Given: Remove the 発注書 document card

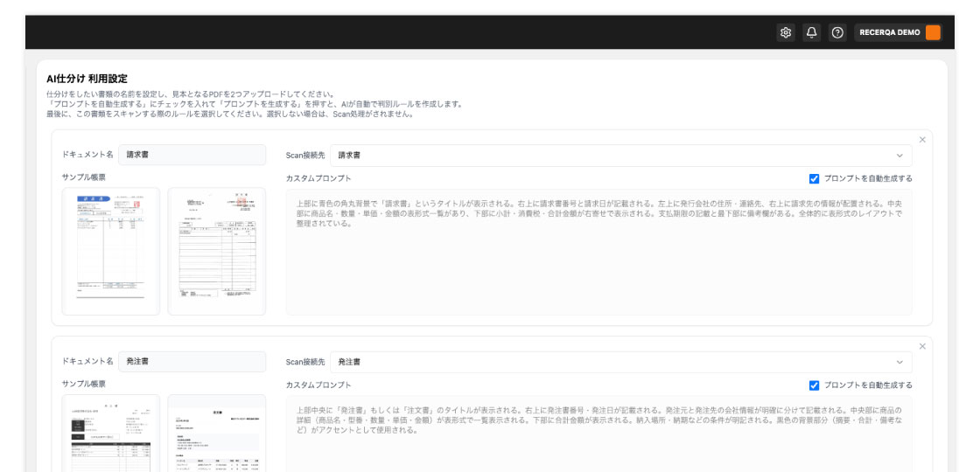Looking at the screenshot, I should click(922, 346).
